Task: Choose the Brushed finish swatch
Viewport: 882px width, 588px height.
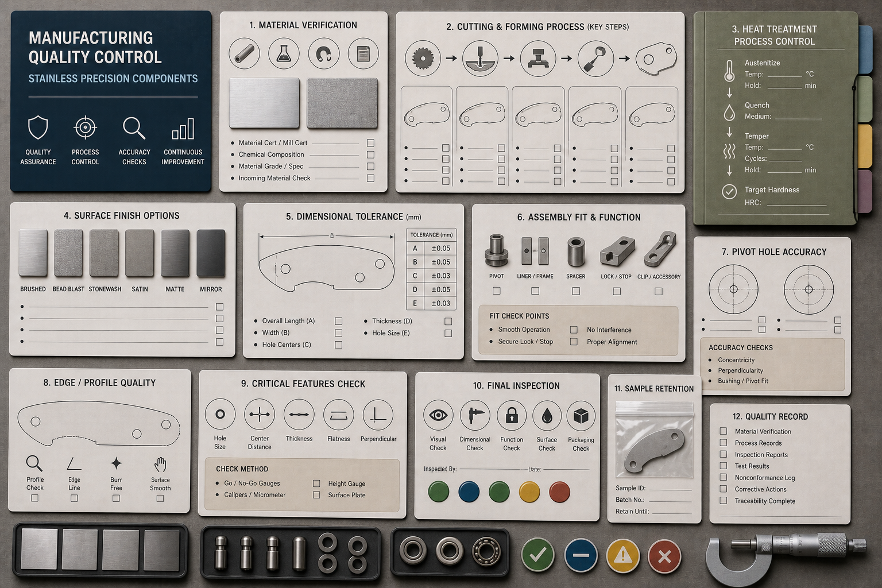Action: tap(33, 254)
